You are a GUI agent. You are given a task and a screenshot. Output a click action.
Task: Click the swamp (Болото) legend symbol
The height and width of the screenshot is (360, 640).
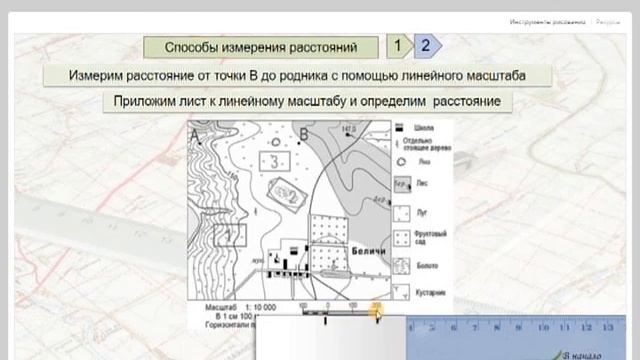pos(402,266)
